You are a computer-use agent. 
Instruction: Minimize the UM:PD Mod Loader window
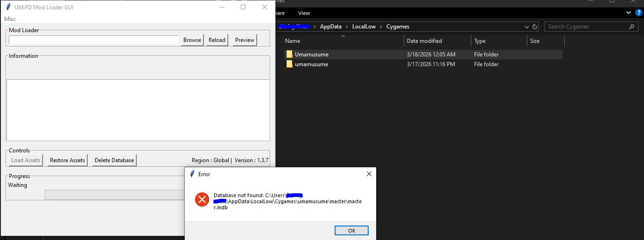click(x=222, y=7)
